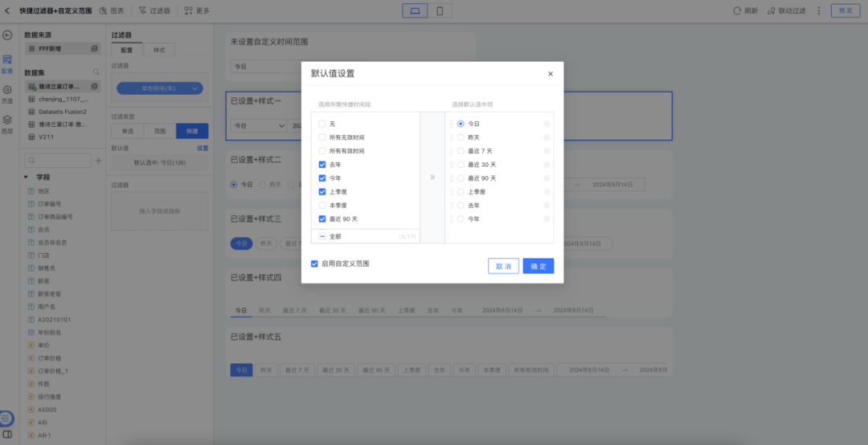Select 最近 30 天 tab in 已设置+样式四
Screen dimensions: 868x445
[x=332, y=311]
